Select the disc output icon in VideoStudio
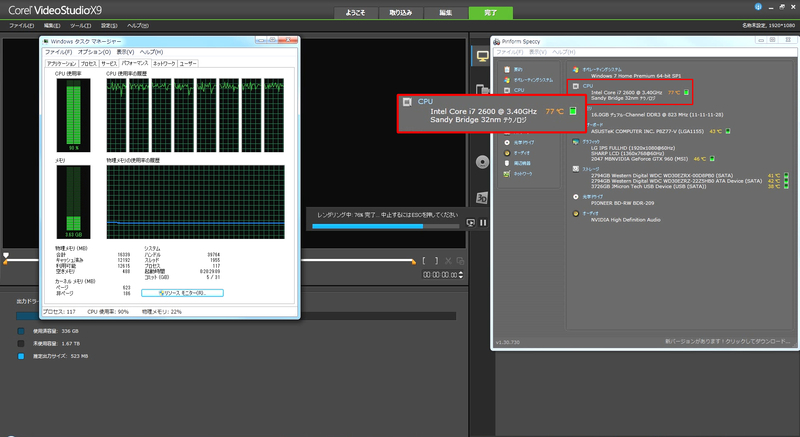Image resolution: width=800 pixels, height=437 pixels. click(x=482, y=162)
